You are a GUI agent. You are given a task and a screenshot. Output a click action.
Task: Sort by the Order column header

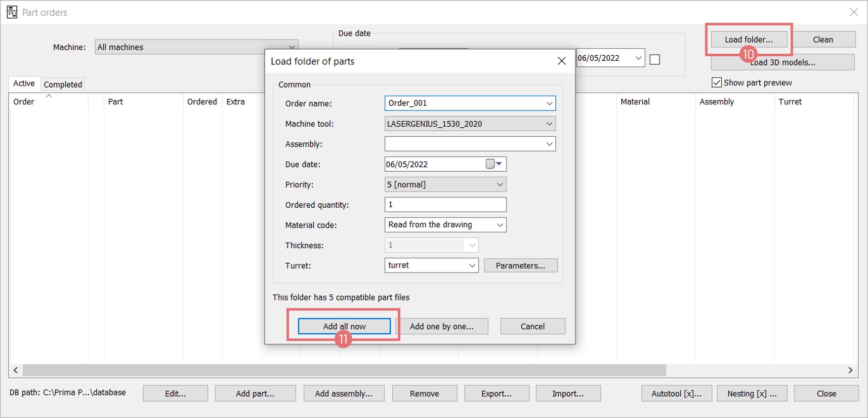click(24, 101)
